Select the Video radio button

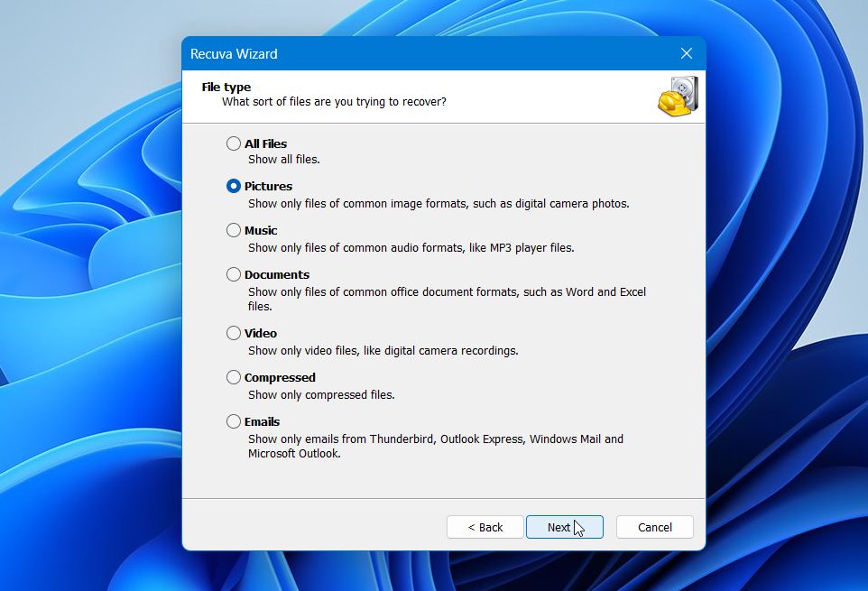[233, 332]
